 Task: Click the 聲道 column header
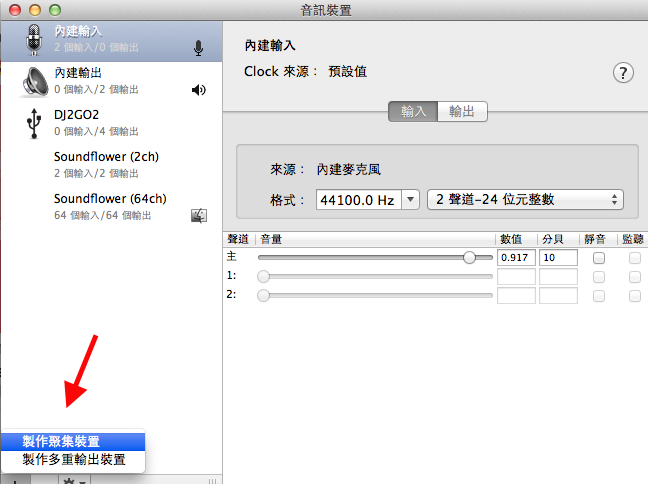click(x=240, y=239)
